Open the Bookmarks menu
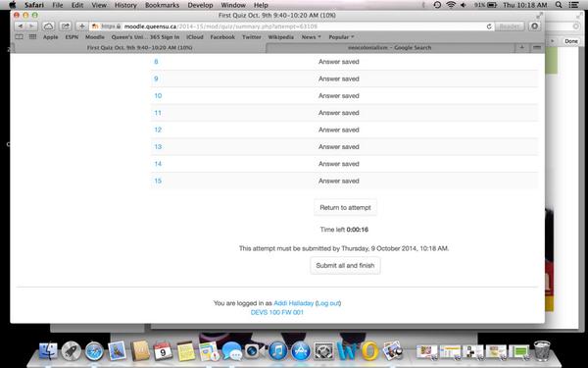This screenshot has height=368, width=588. [162, 5]
